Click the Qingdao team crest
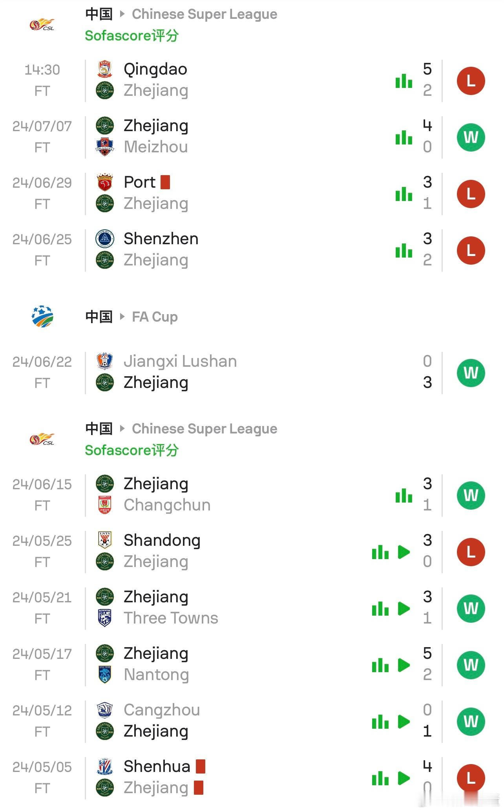504x812 pixels. (x=105, y=69)
